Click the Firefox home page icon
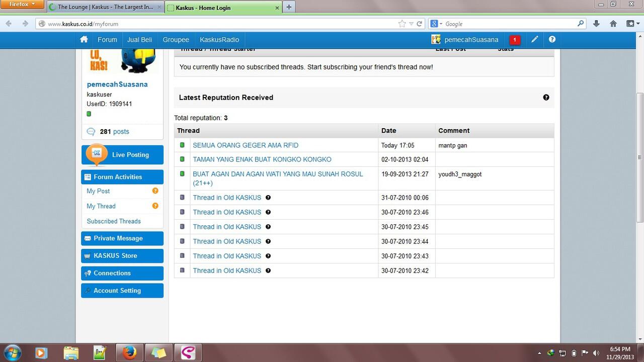The image size is (644, 362). pos(613,24)
